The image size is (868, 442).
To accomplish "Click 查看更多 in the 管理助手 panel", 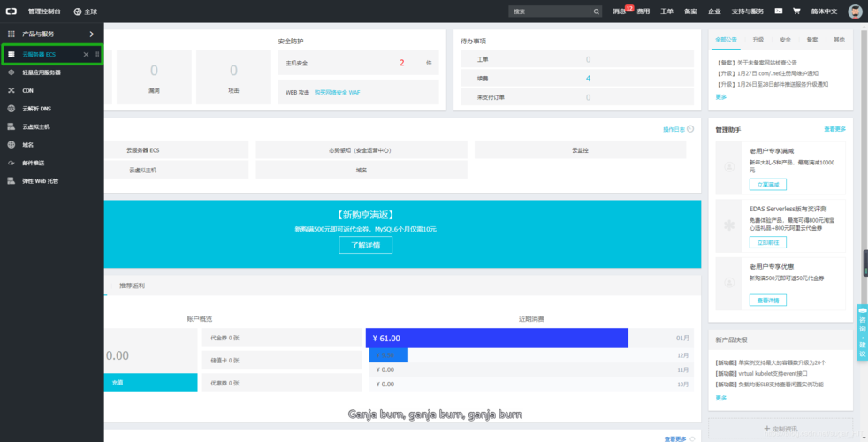I will [x=834, y=129].
